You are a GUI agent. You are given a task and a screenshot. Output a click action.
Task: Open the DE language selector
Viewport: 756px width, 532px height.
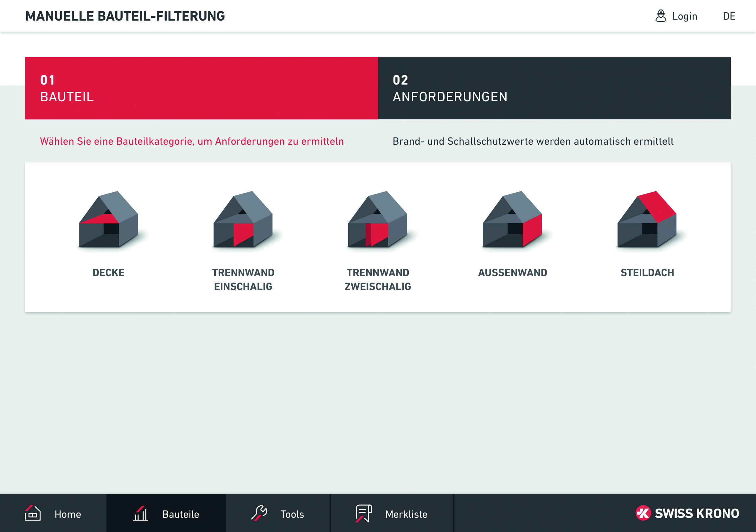[x=729, y=16]
